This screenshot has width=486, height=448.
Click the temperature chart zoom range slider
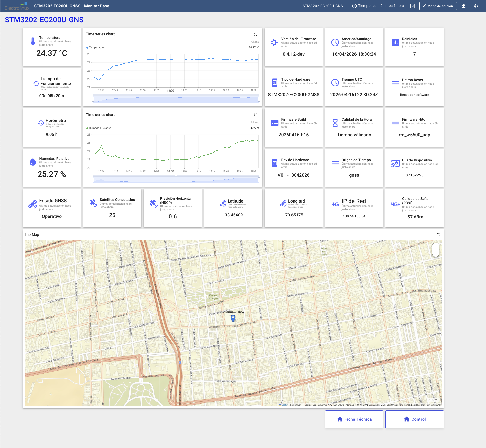tap(176, 99)
